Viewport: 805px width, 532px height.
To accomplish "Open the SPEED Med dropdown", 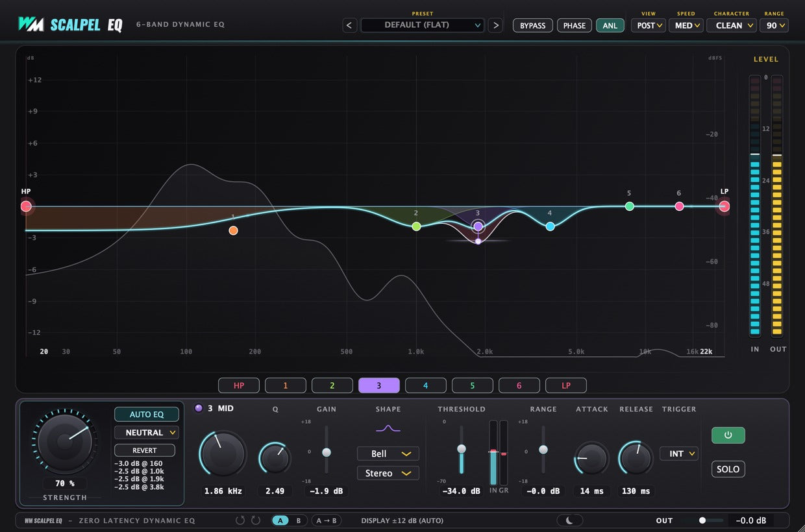I will [686, 25].
